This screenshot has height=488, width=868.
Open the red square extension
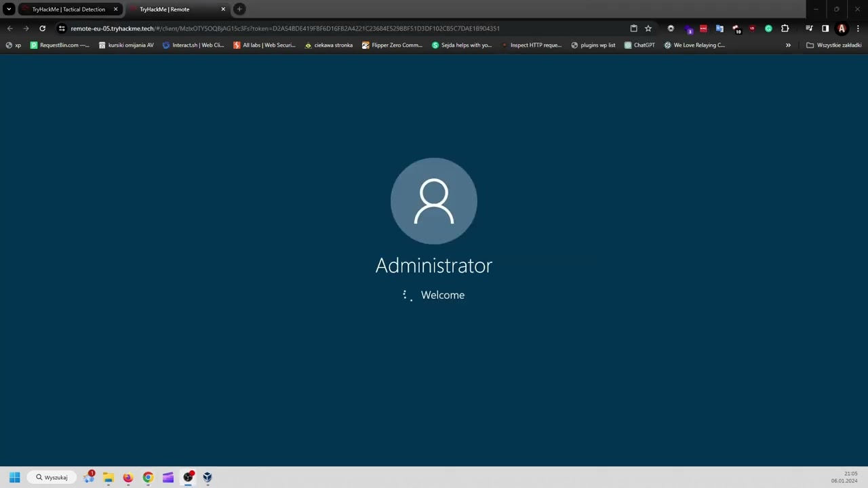[703, 28]
